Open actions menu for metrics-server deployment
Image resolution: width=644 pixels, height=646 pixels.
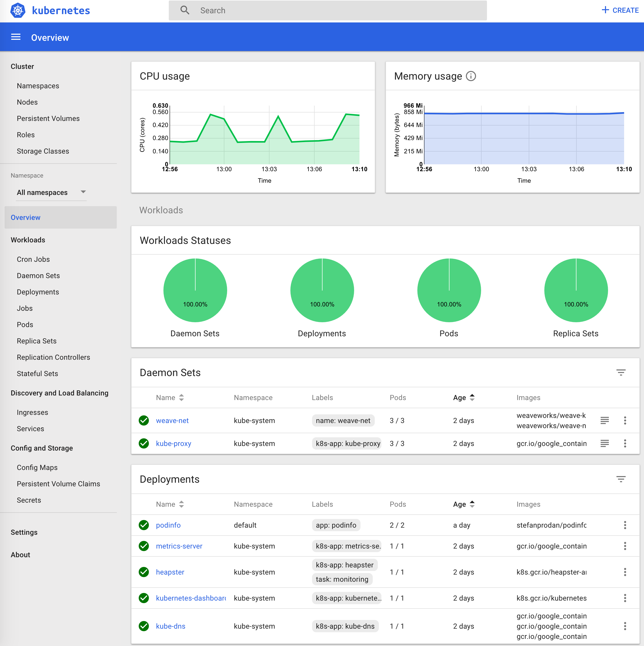(625, 546)
